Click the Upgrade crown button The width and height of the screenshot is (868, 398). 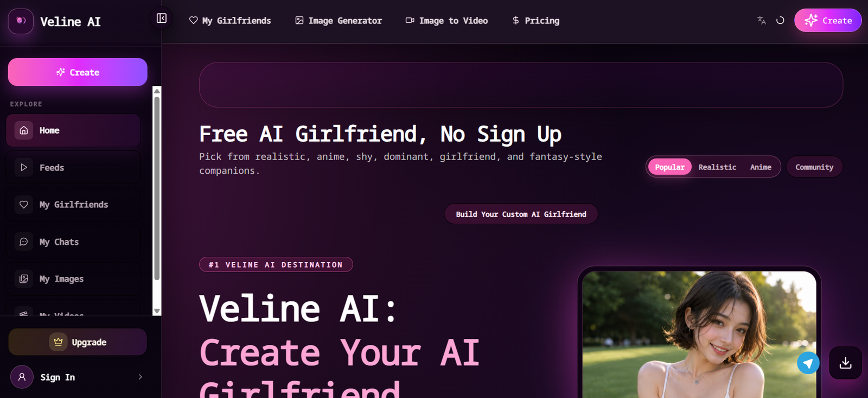pos(78,342)
